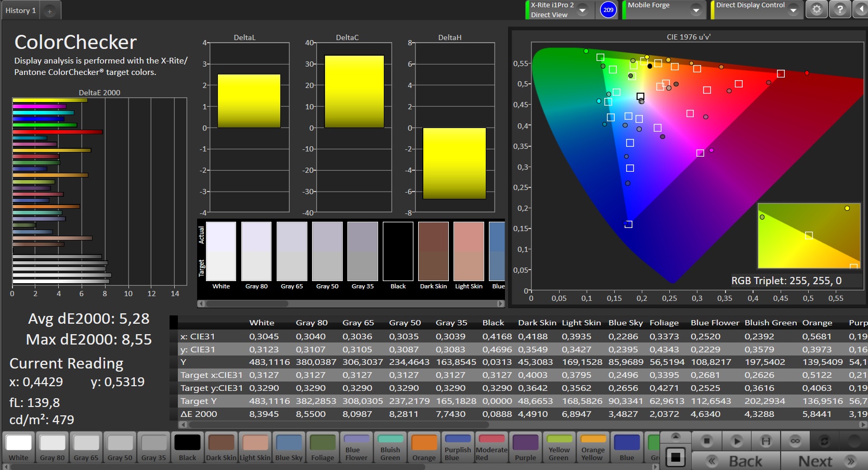Click the 'Avg dE2000: 5,28' text
Image resolution: width=868 pixels, height=470 pixels.
point(88,319)
